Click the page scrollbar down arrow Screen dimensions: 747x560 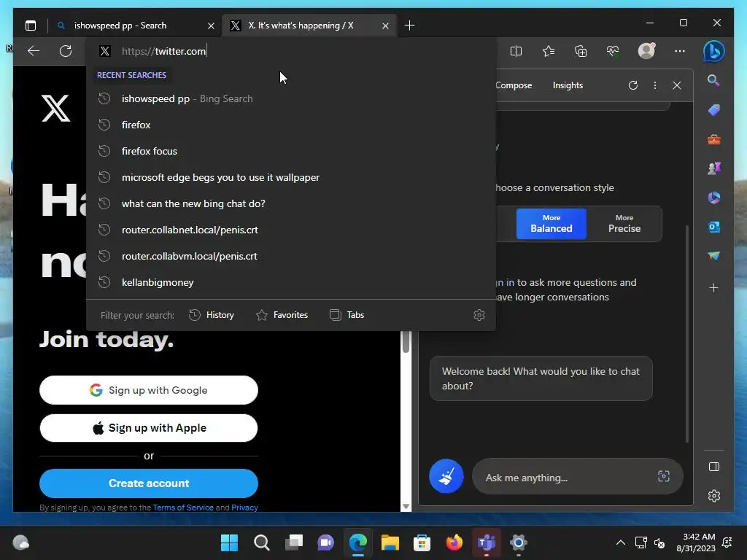click(x=406, y=507)
